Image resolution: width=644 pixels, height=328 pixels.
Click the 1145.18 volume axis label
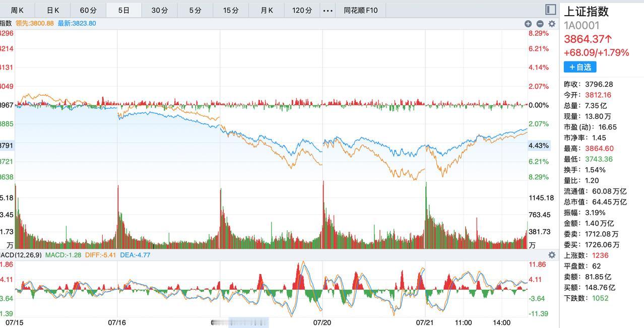point(541,198)
